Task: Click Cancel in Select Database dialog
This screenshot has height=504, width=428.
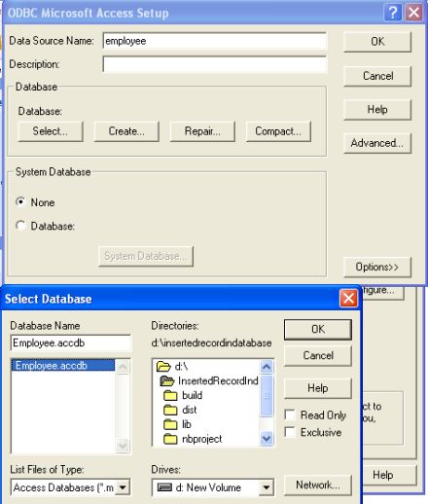Action: tap(318, 356)
